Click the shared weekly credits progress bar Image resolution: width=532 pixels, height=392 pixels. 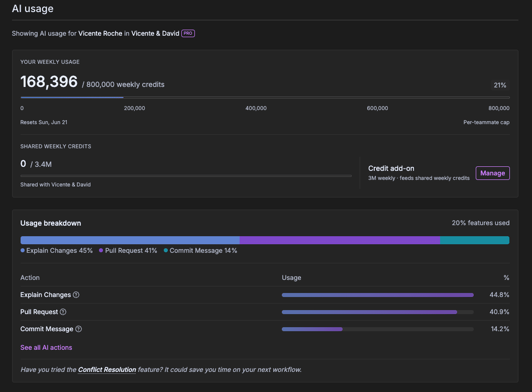(186, 176)
